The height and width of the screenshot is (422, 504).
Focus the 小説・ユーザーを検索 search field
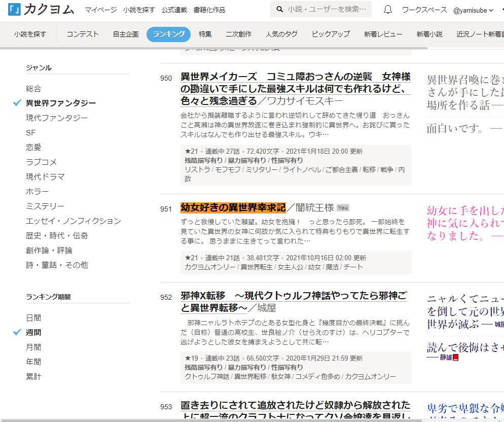point(327,10)
